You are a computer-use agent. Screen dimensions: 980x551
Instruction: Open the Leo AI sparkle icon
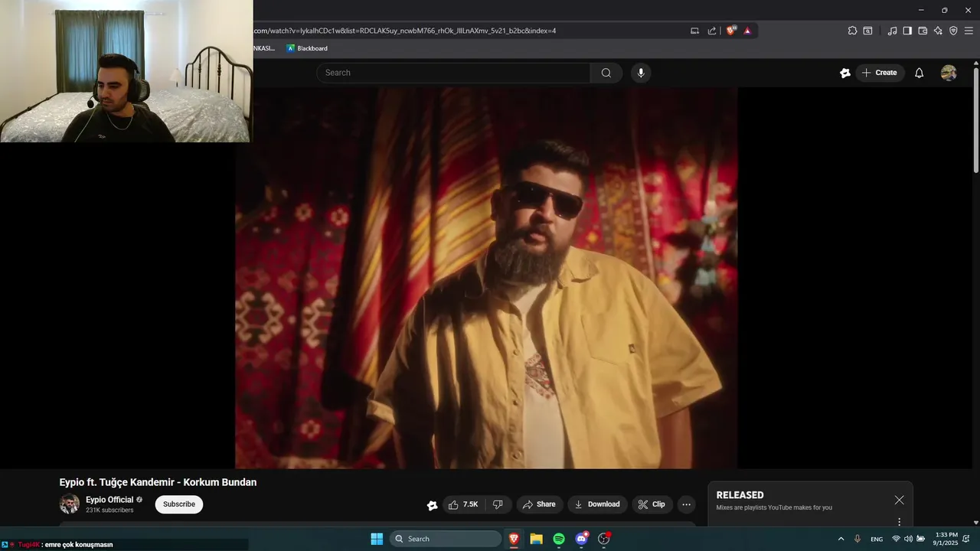938,31
